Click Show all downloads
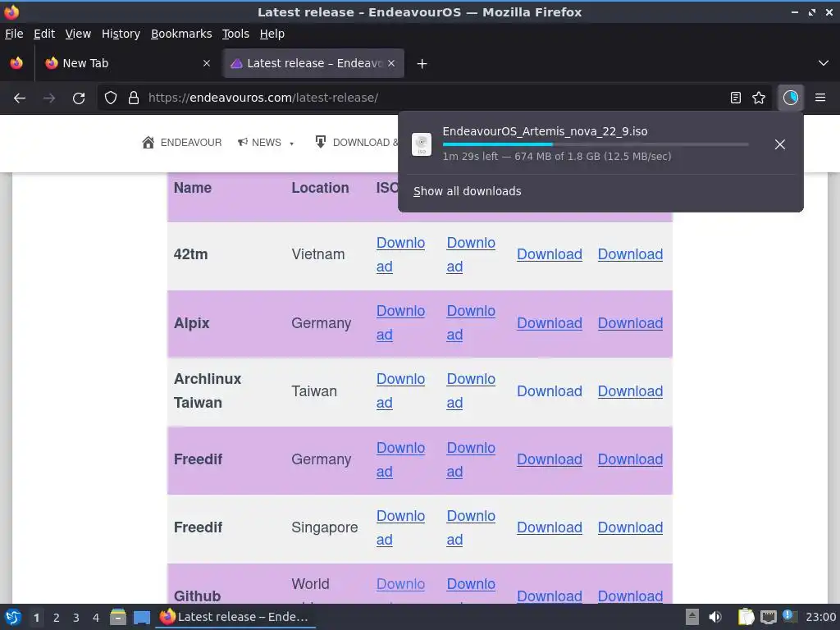840x630 pixels. (x=467, y=191)
